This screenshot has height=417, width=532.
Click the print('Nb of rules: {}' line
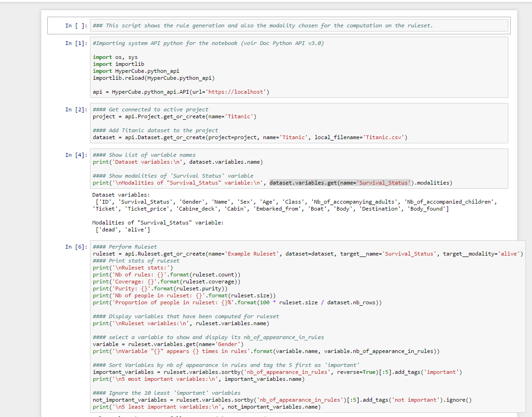(x=167, y=275)
